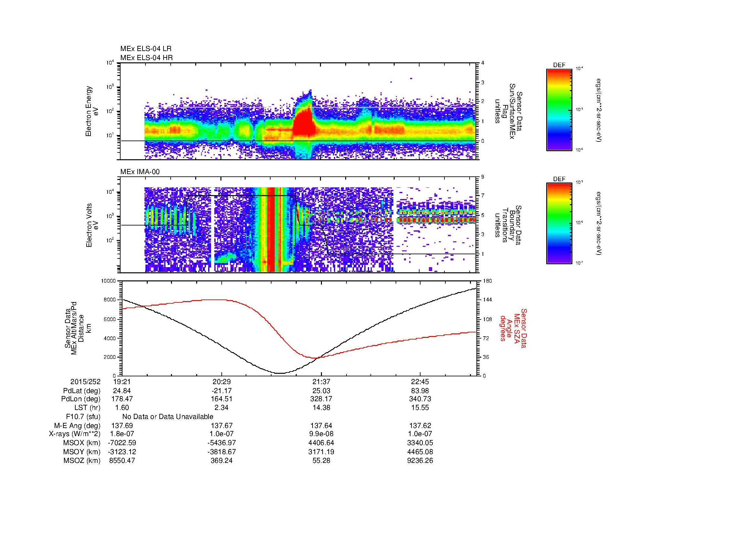Click MSOX value '-7022.59'

pyautogui.click(x=122, y=443)
